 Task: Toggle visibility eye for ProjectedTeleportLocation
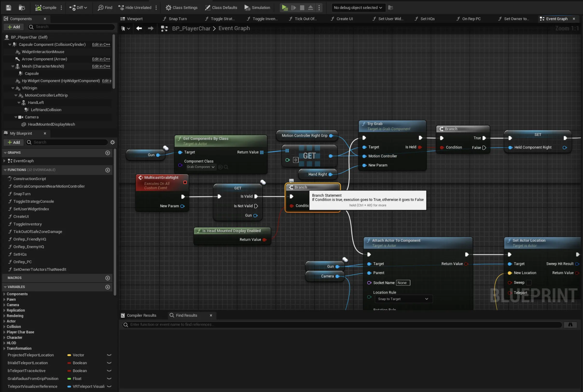click(109, 355)
